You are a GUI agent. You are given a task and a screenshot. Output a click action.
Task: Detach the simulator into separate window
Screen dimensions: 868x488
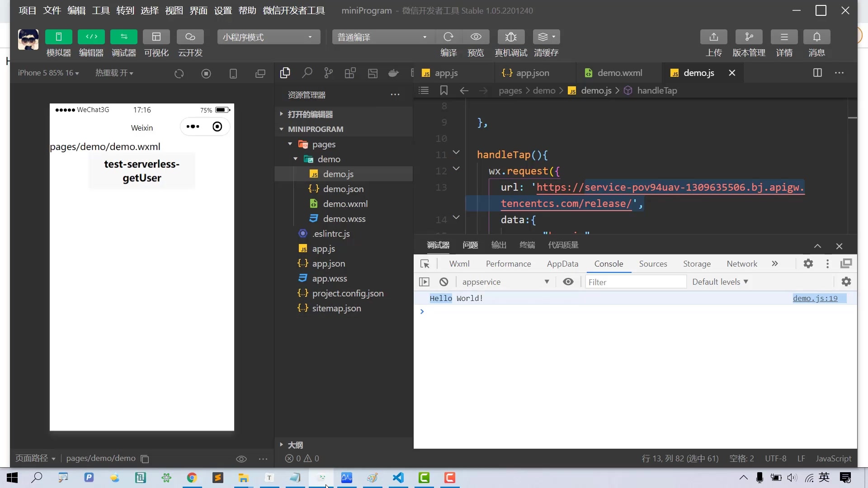pyautogui.click(x=260, y=73)
